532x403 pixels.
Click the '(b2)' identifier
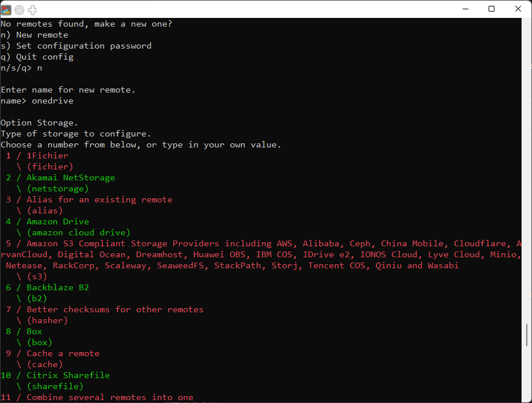click(37, 298)
